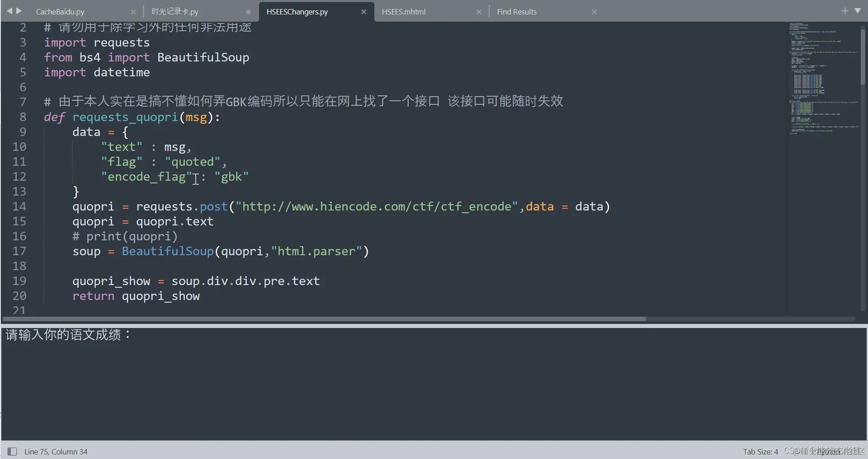The height and width of the screenshot is (459, 868).
Task: Click the "gbk" string value
Action: (x=231, y=177)
